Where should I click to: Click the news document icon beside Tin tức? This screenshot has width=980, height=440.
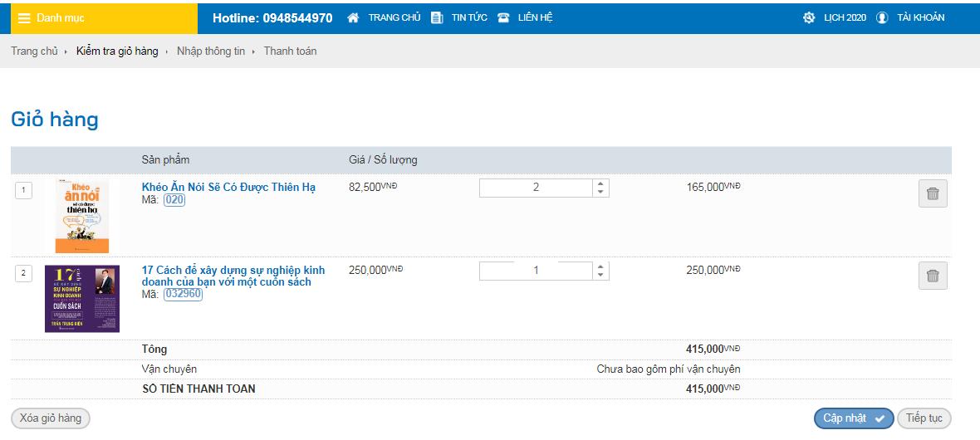[437, 17]
